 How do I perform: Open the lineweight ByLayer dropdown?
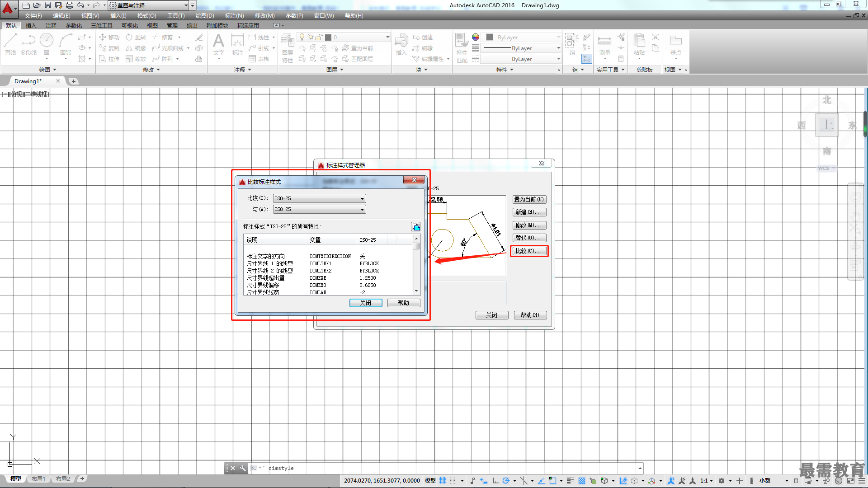point(521,48)
